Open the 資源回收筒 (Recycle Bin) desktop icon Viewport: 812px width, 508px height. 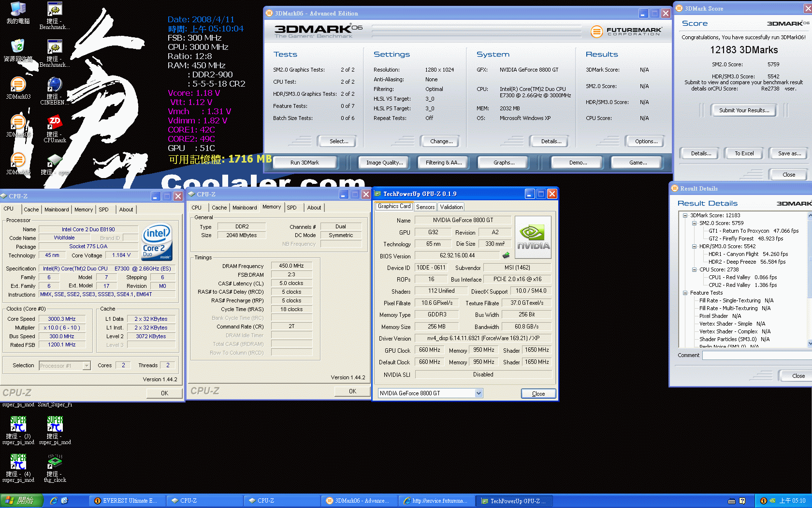coord(18,50)
